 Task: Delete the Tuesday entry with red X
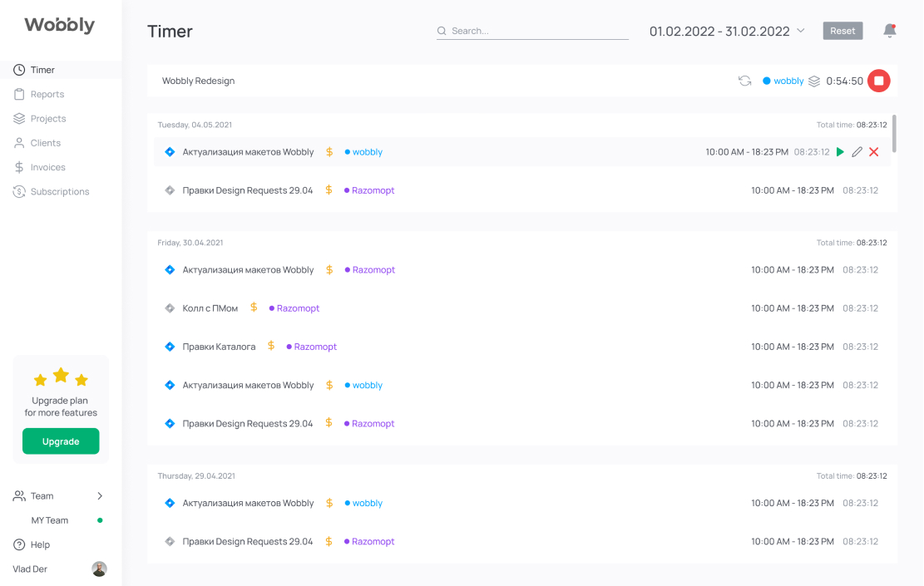click(874, 152)
